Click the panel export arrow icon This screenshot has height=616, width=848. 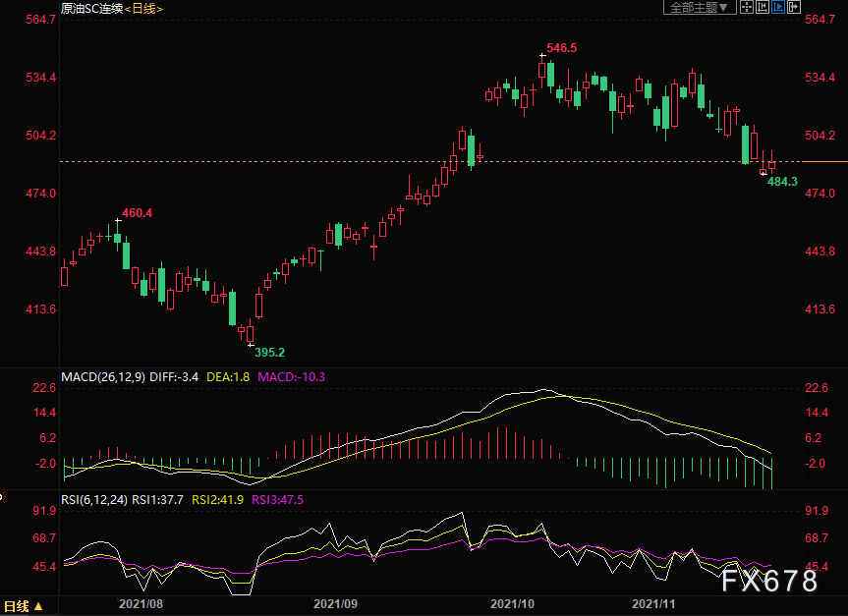[x=794, y=7]
